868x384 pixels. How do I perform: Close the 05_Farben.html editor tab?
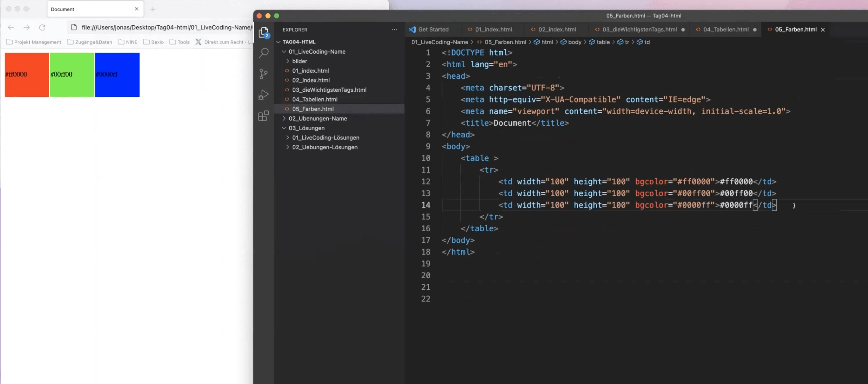(x=823, y=30)
